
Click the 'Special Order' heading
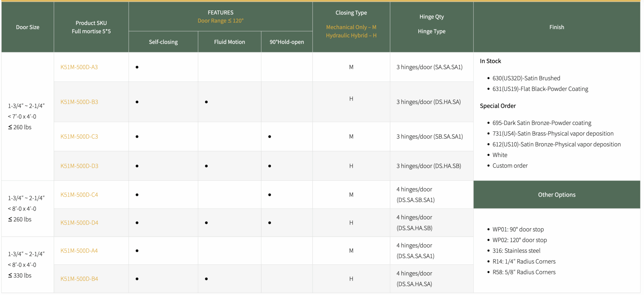tap(498, 106)
